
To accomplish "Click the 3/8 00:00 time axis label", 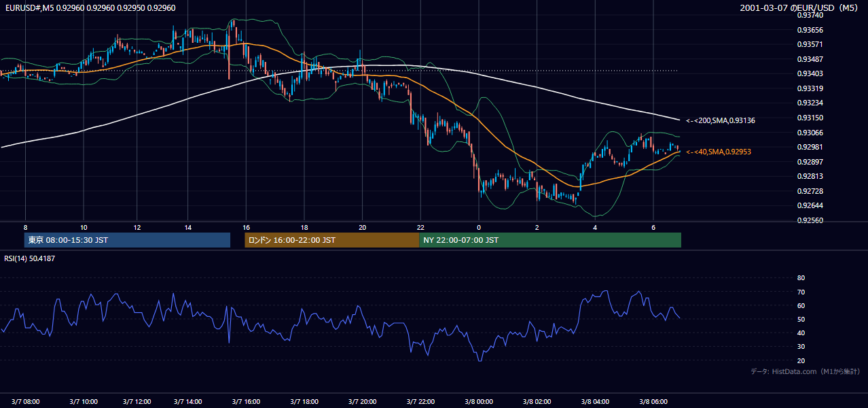I will click(x=478, y=402).
